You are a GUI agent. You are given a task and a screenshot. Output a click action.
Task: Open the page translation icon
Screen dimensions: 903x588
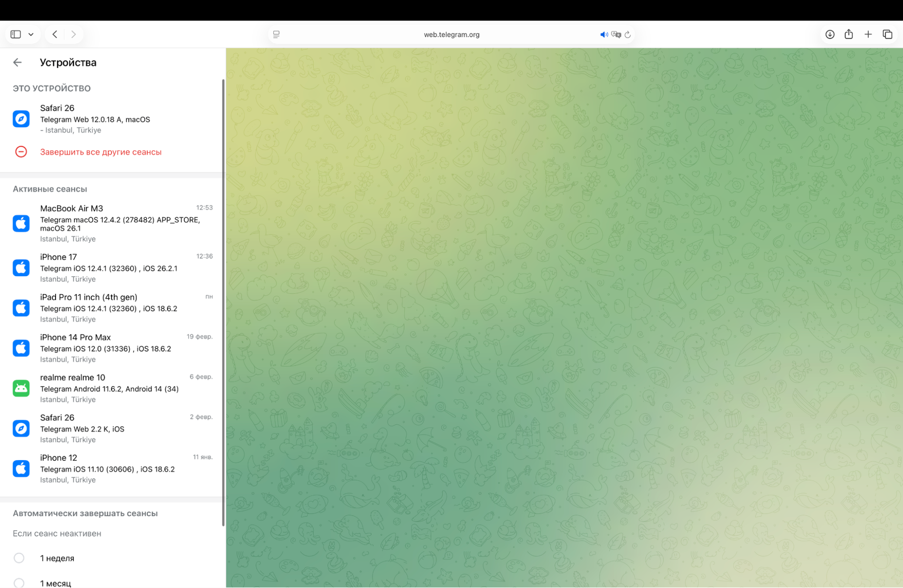click(616, 35)
